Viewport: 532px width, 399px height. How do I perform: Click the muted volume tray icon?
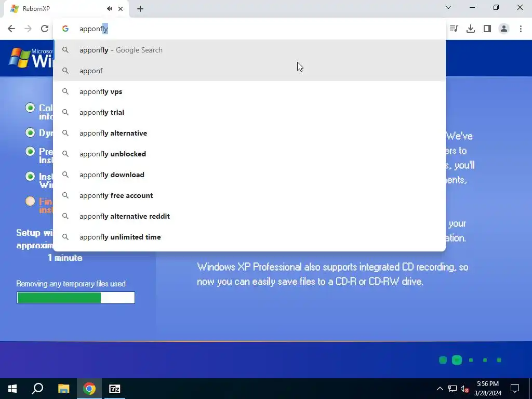click(x=465, y=389)
